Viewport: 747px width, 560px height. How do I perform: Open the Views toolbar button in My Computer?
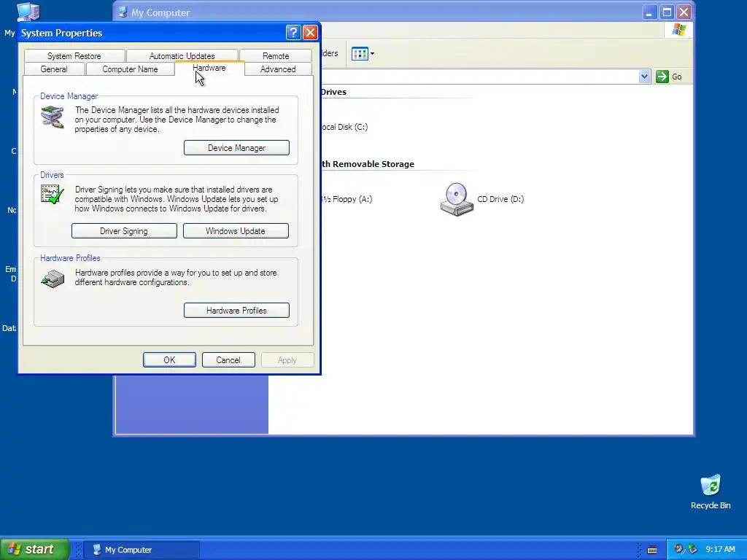(x=360, y=54)
